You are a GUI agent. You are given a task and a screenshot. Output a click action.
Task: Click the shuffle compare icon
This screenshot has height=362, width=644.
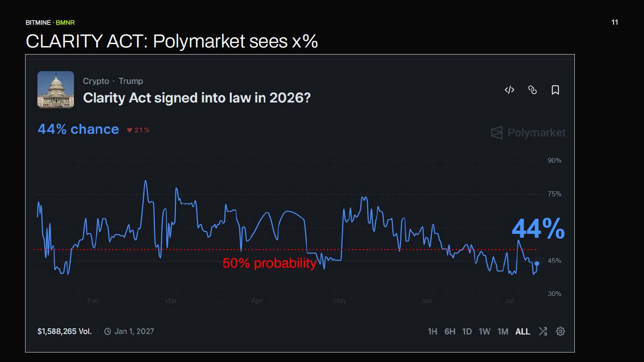543,331
